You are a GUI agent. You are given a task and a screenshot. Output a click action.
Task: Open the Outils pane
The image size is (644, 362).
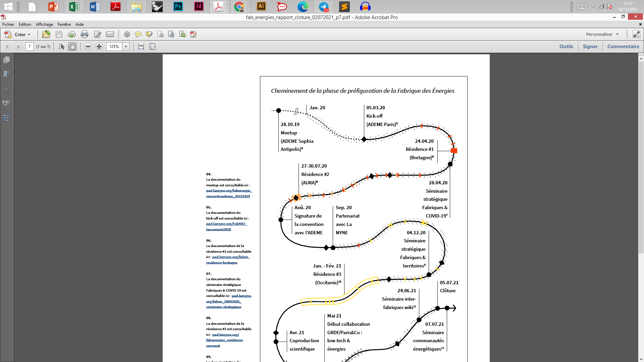tap(566, 47)
